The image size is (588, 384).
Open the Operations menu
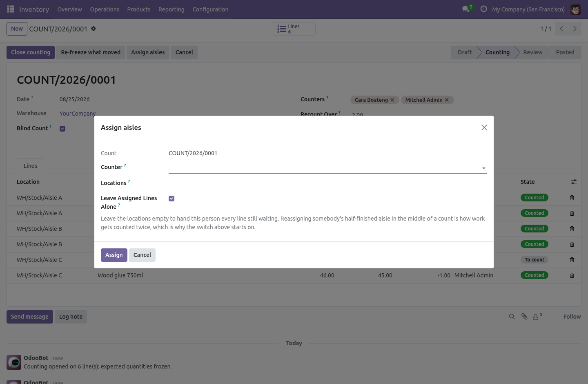(x=105, y=9)
